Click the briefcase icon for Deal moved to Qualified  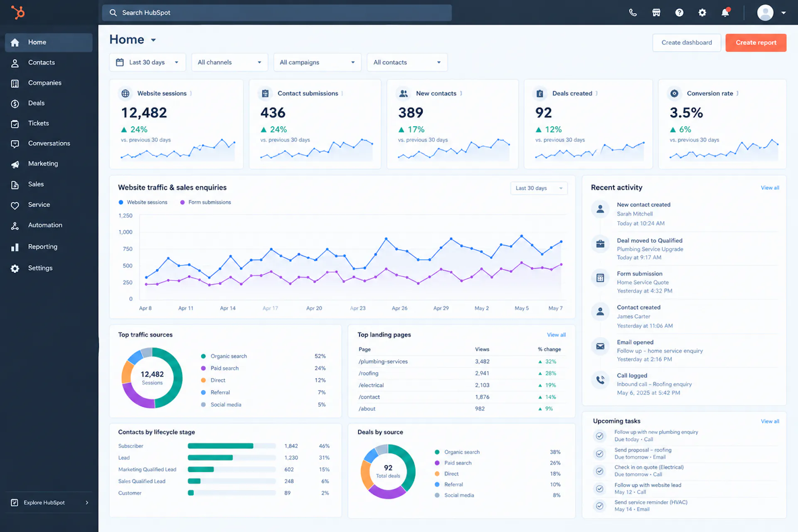coord(600,244)
